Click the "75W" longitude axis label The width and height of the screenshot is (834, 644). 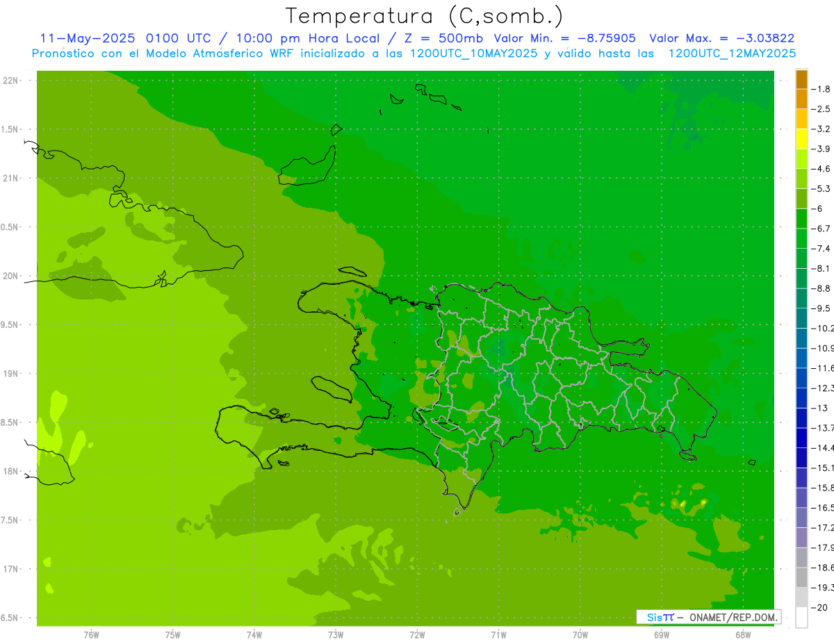pyautogui.click(x=173, y=635)
